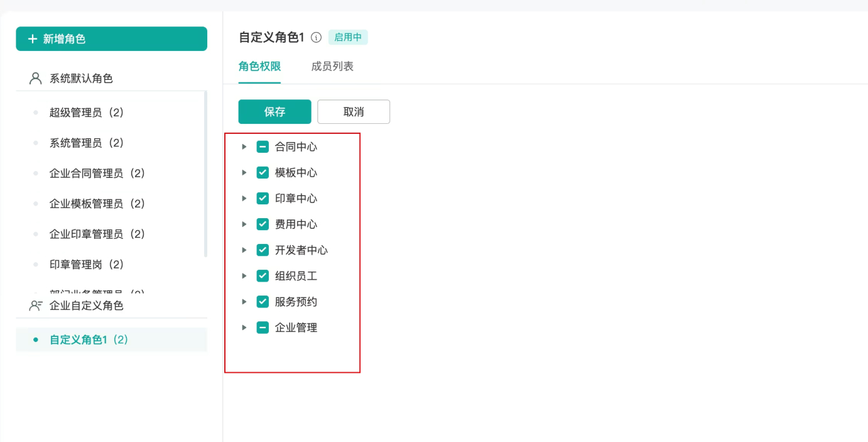This screenshot has width=868, height=442.
Task: Click the icon next to 企业自定义角色
Action: pos(36,306)
